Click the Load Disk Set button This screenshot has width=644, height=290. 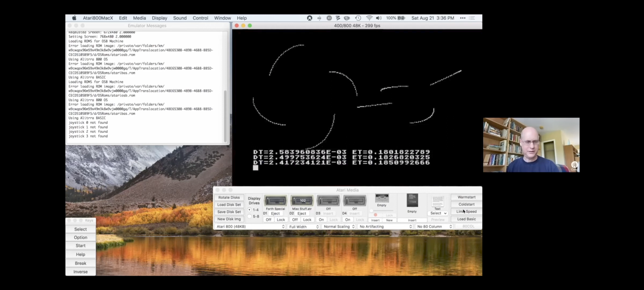coord(229,205)
